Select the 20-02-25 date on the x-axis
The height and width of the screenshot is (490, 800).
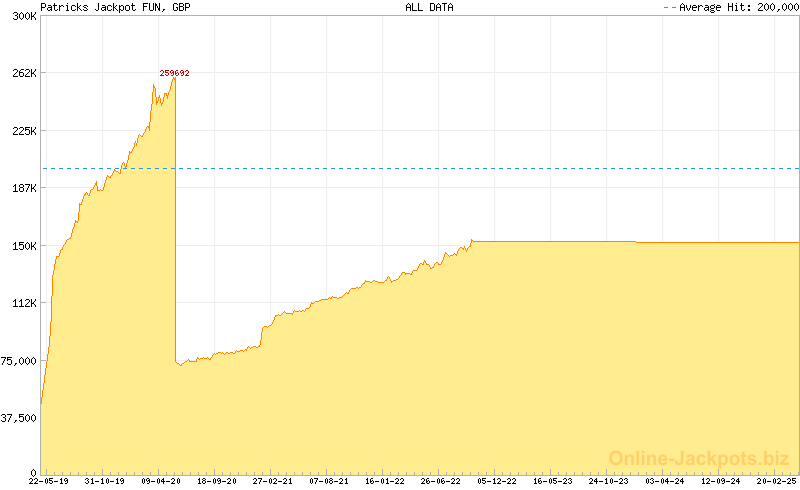[776, 481]
